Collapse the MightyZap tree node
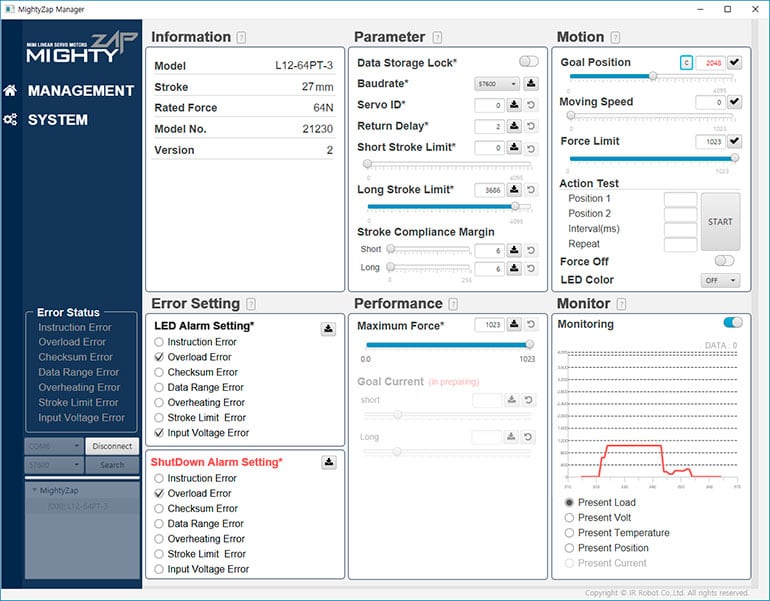Screen dimensions: 770x601 32,490
